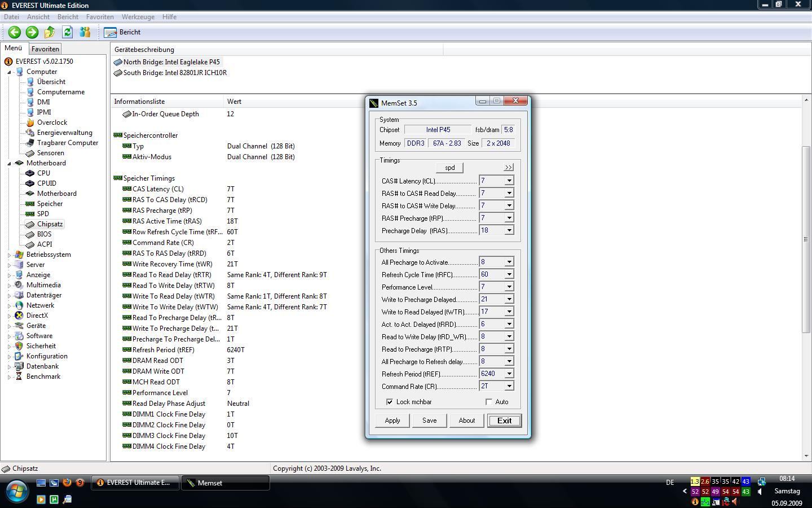Click the Up level arrow icon

click(x=50, y=32)
